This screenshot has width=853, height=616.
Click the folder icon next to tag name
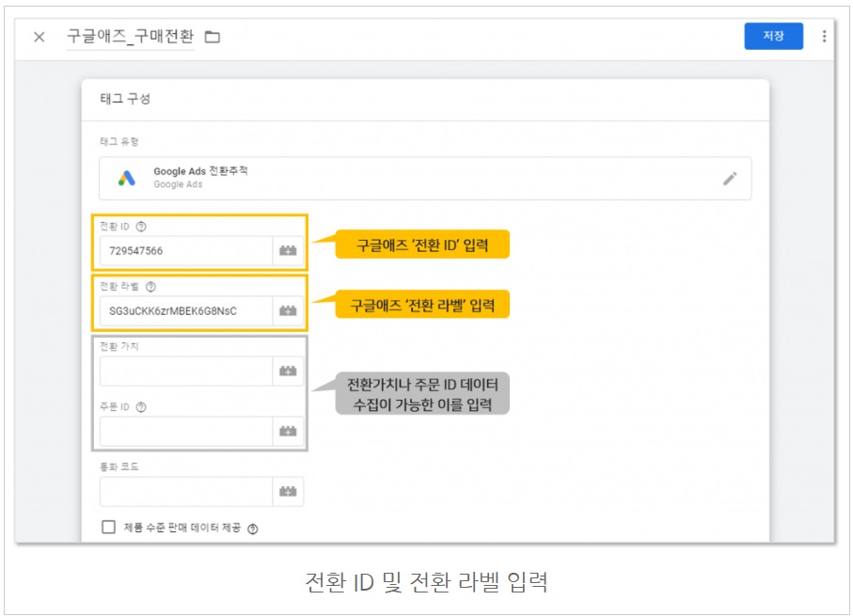pyautogui.click(x=213, y=37)
